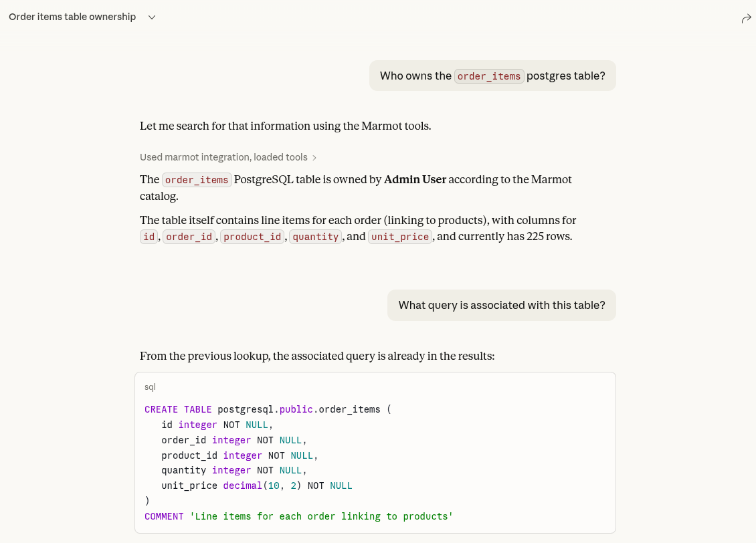
Task: Select the CREATE TABLE statement line
Action: [x=266, y=409]
